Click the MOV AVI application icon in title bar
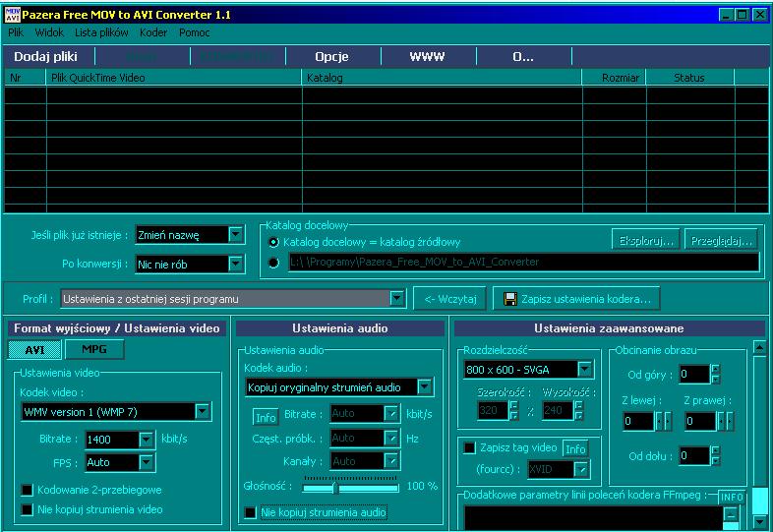Viewport: 773px width, 532px height. click(x=13, y=15)
